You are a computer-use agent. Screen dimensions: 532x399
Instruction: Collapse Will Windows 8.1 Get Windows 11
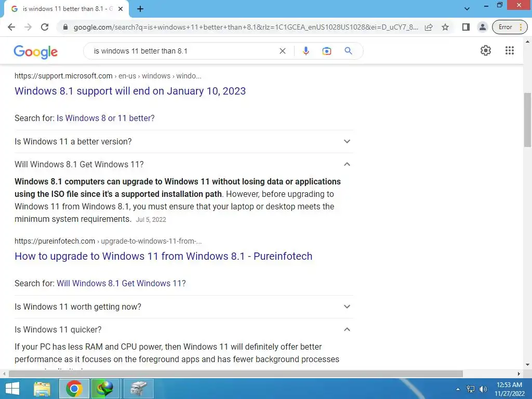coord(183,164)
